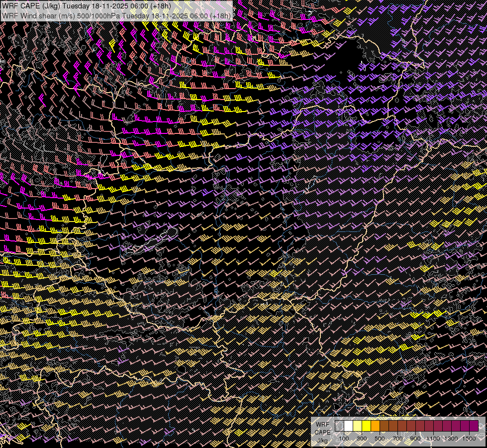Image resolution: width=487 pixels, height=448 pixels.
Task: Click the 1300 legend scale label
Action: point(451,439)
